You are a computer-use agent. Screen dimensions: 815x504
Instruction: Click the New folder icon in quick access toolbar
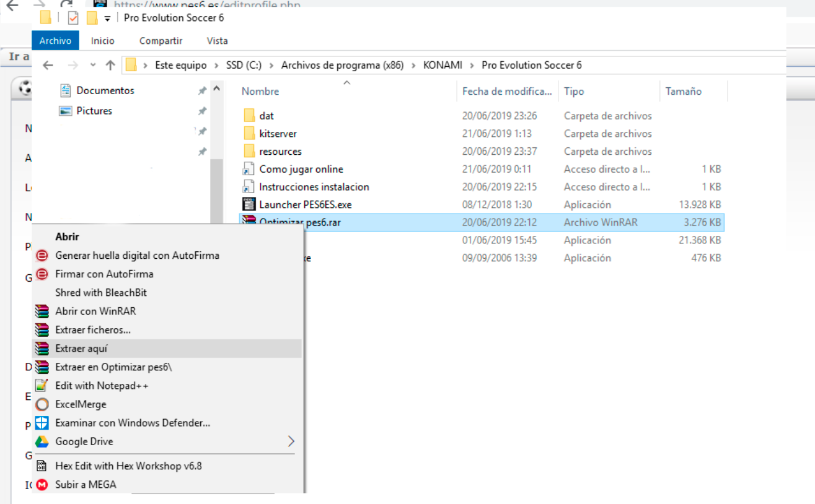[92, 18]
